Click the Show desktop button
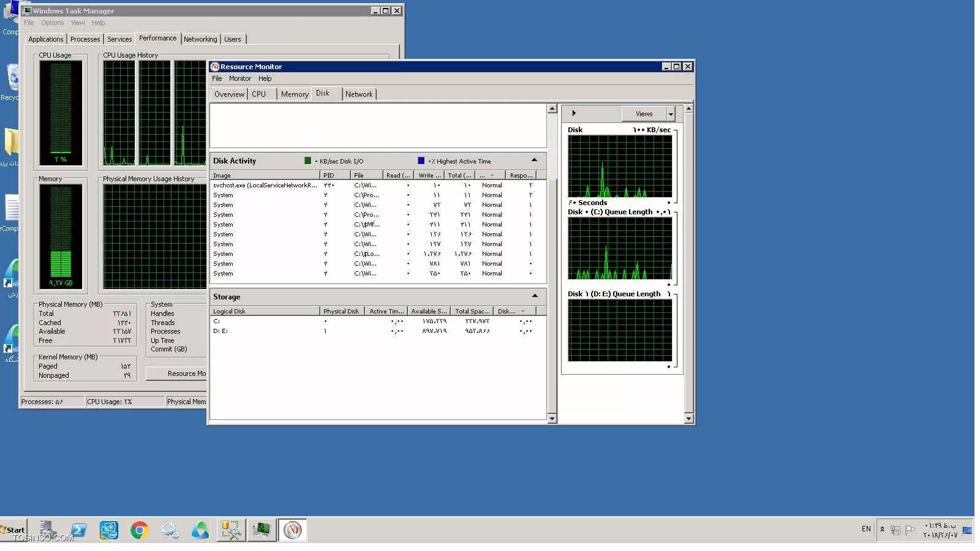Image resolution: width=980 pixels, height=551 pixels. point(967,530)
